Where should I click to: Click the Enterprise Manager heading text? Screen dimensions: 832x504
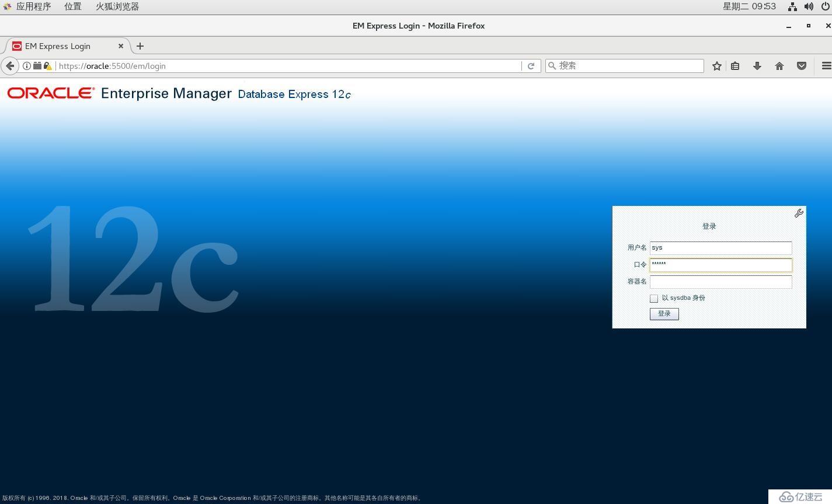[166, 93]
